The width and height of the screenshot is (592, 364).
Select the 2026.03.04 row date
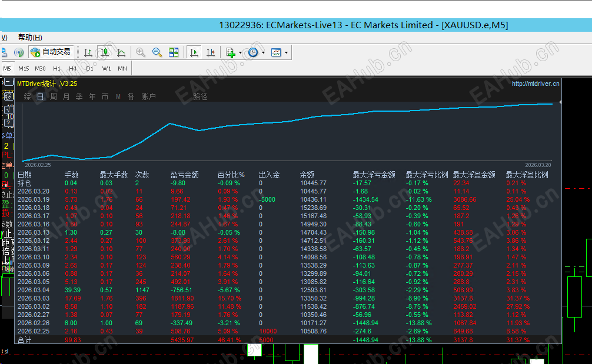pyautogui.click(x=33, y=290)
